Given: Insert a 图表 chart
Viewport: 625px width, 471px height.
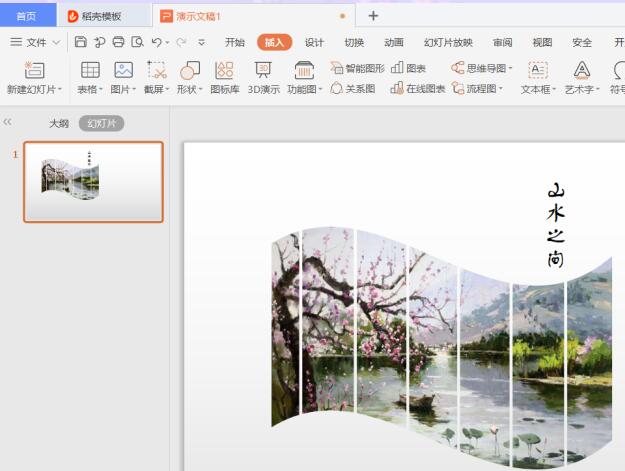Looking at the screenshot, I should (408, 68).
